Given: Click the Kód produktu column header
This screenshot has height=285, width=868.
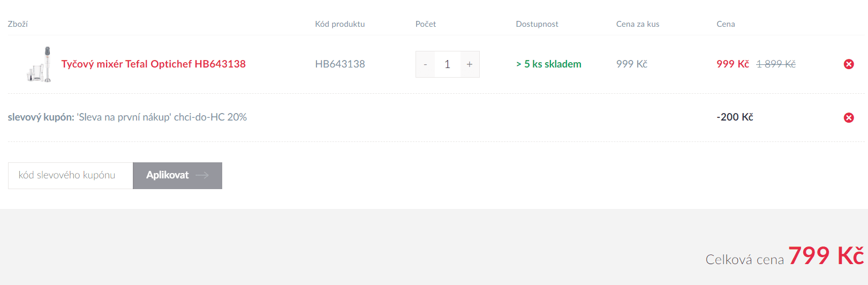Looking at the screenshot, I should pyautogui.click(x=340, y=24).
